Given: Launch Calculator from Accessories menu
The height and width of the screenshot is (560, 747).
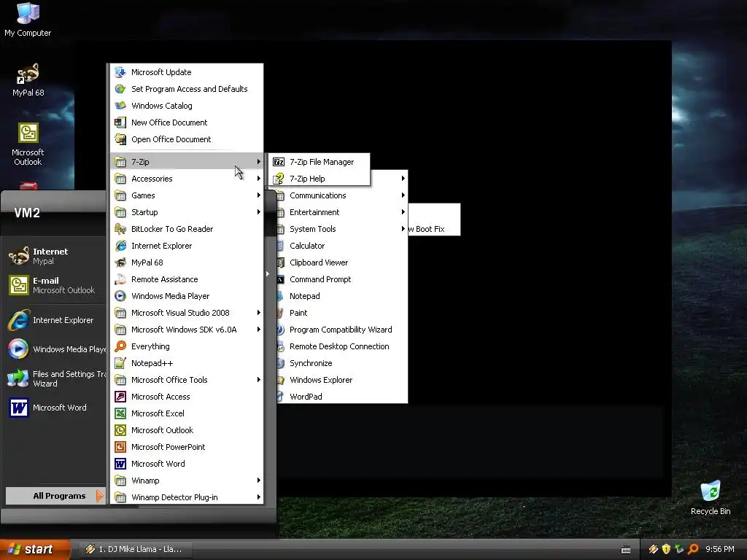Looking at the screenshot, I should 342,246.
